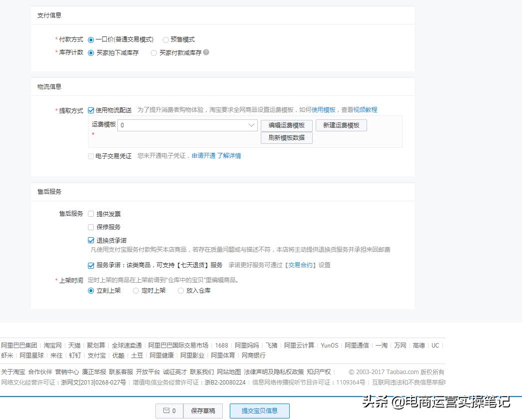Viewport: 522px width, 420px height.
Task: Switch stock counting to 买家付款减库存
Action: tap(153, 53)
